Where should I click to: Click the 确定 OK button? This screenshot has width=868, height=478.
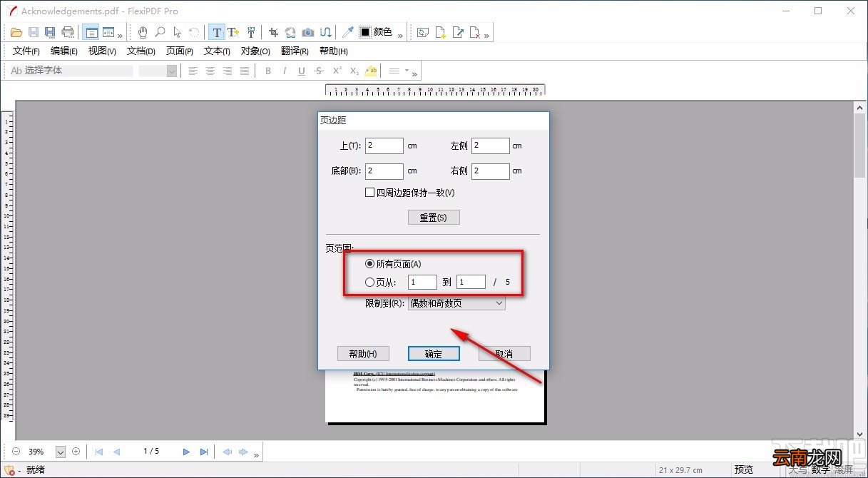[x=434, y=354]
